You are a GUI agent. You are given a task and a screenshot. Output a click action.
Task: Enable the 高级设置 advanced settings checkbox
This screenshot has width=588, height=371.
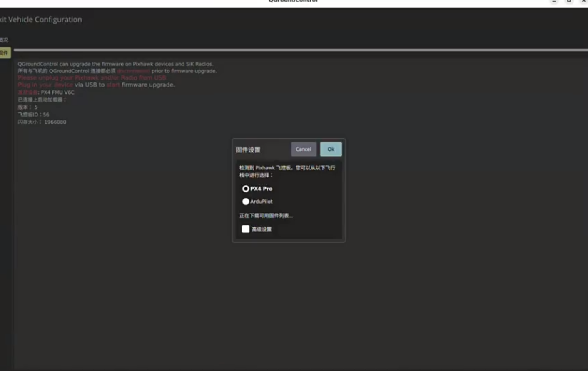246,229
